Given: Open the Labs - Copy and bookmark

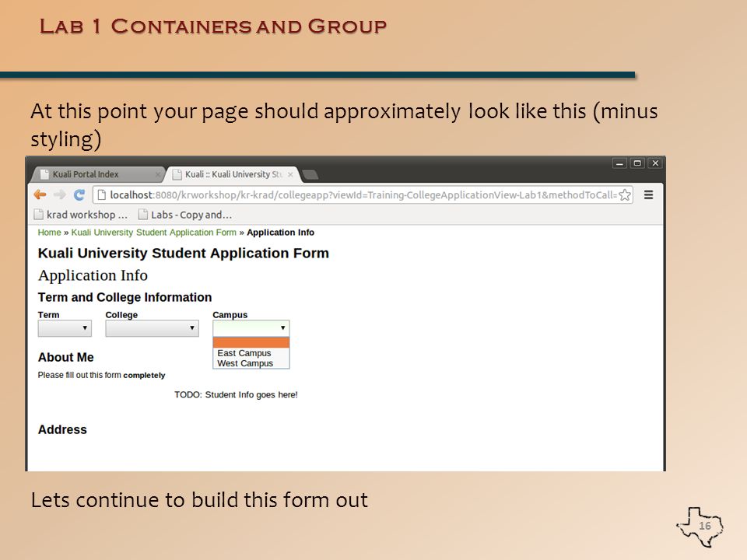Looking at the screenshot, I should [185, 215].
